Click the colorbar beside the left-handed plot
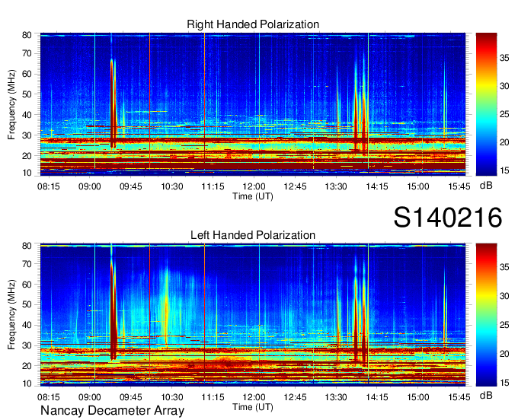This screenshot has width=518, height=420. click(486, 314)
